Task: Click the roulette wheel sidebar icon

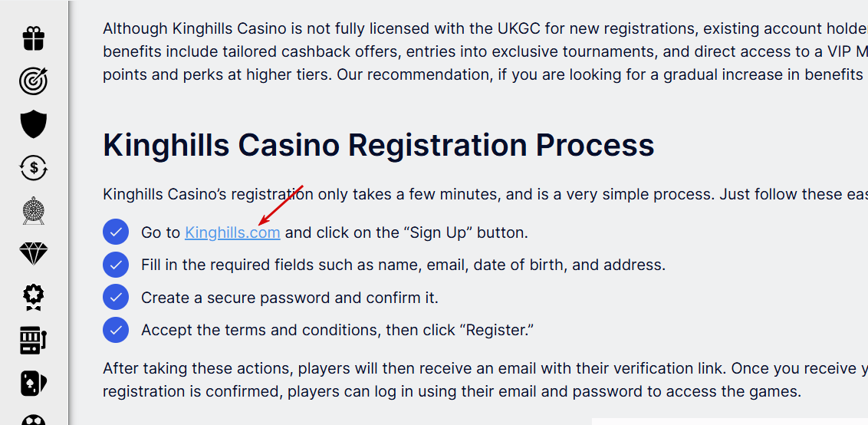Action: [x=33, y=211]
